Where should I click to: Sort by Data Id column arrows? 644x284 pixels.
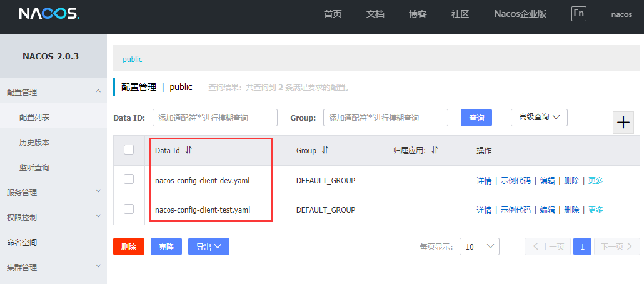[x=189, y=150]
